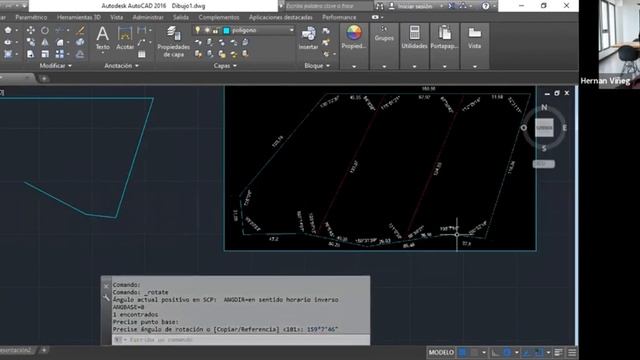Toggle polar tracking in status bar
Viewport: 640px width, 360px height.
(507, 352)
